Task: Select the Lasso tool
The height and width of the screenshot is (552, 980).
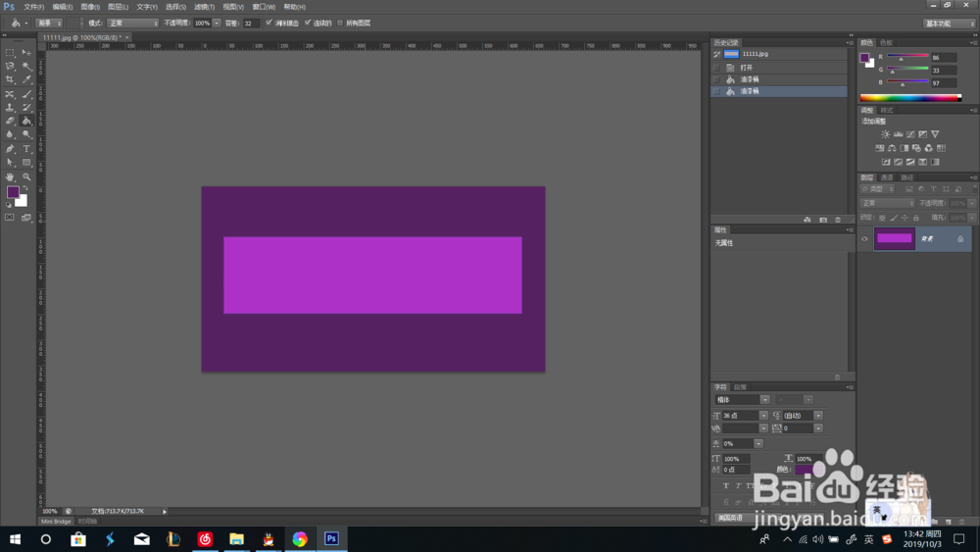Action: [x=10, y=67]
